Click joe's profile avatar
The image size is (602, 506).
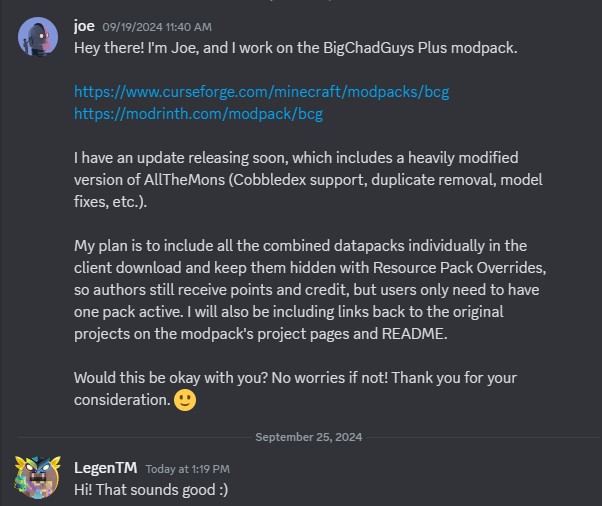click(x=38, y=37)
